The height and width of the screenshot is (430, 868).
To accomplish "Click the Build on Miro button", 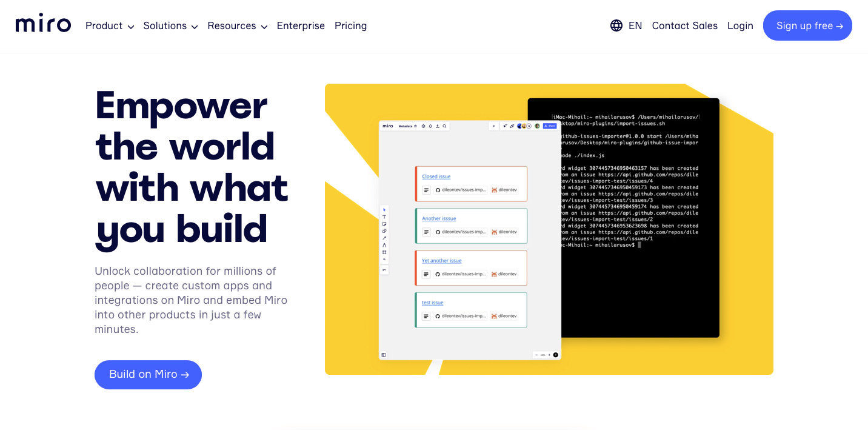I will 148,374.
